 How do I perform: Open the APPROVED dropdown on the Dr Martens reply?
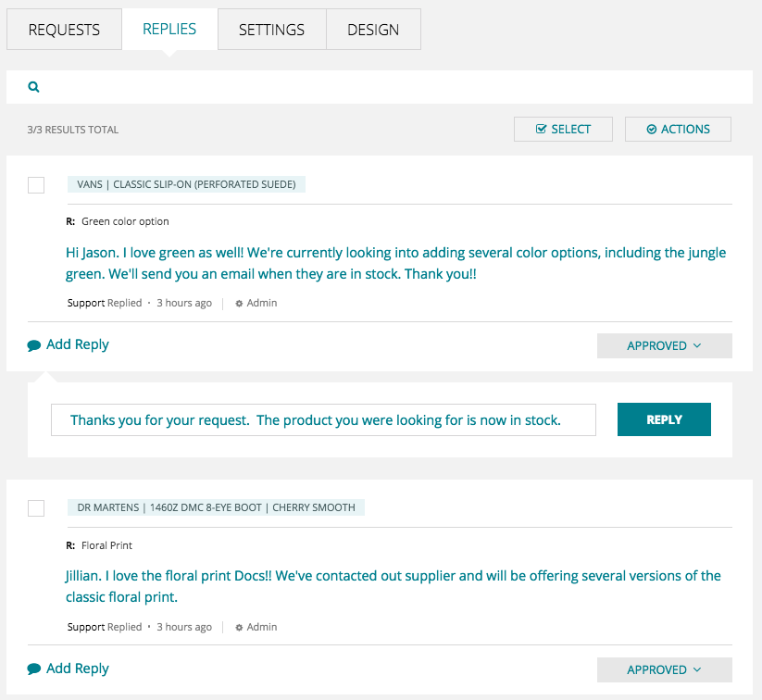[x=665, y=669]
